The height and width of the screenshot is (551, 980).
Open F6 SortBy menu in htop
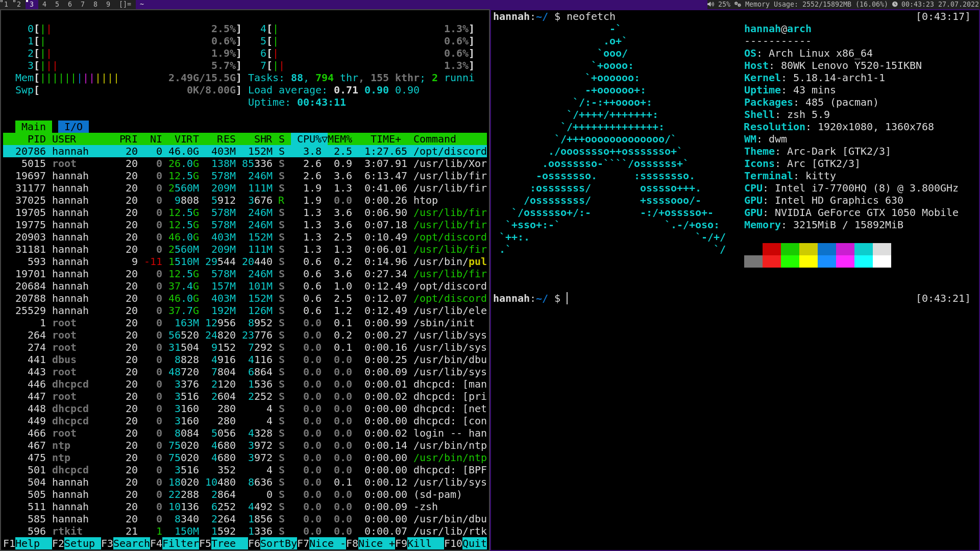click(x=273, y=543)
